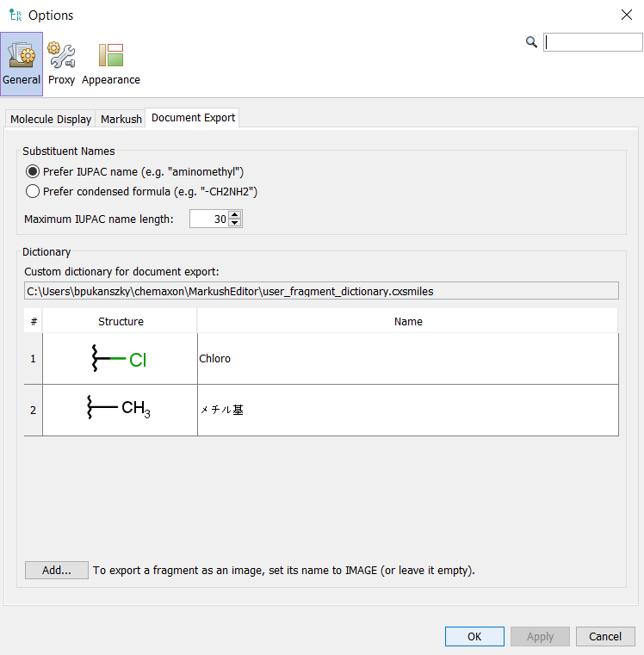644x655 pixels.
Task: Click the options search input field
Action: [592, 42]
